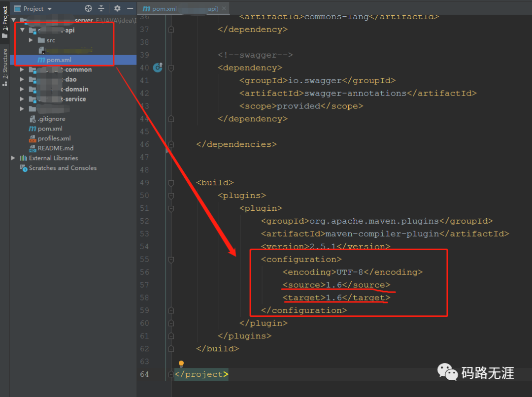Screen dimensions: 532x397
Task: Click the collapse all icon in Project panel
Action: pos(101,8)
